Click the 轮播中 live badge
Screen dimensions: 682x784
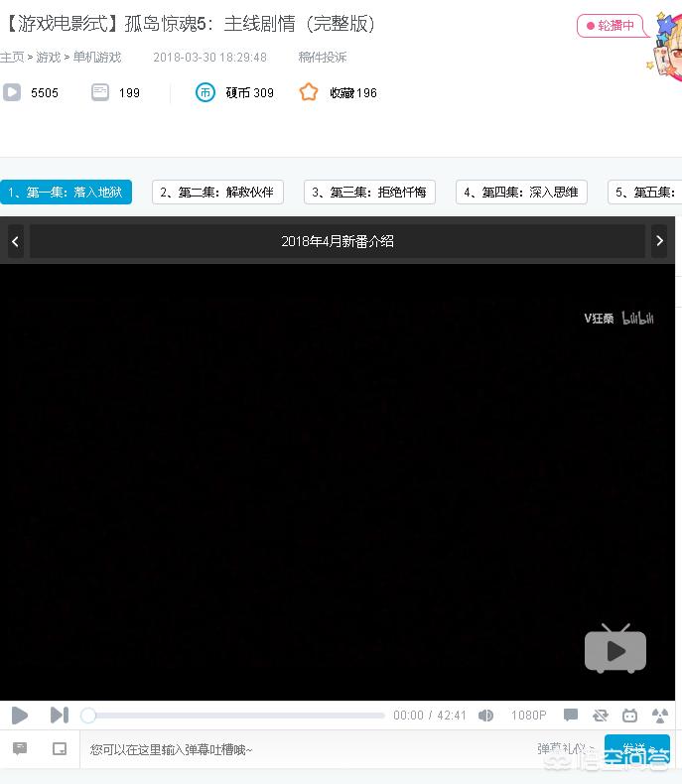pyautogui.click(x=611, y=26)
